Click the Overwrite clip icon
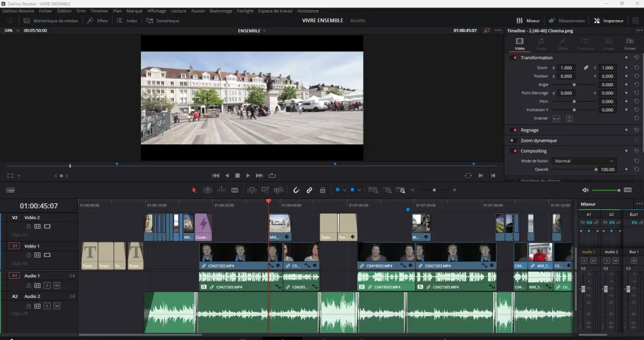This screenshot has height=340, width=644. point(265,190)
